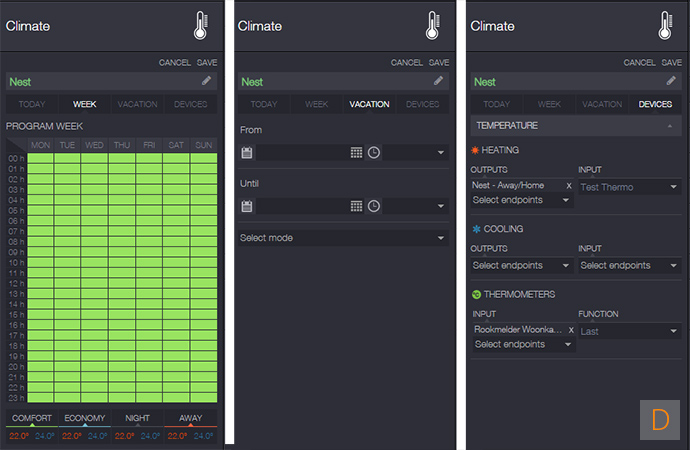Open the Select mode dropdown
This screenshot has width=690, height=450.
(x=343, y=238)
